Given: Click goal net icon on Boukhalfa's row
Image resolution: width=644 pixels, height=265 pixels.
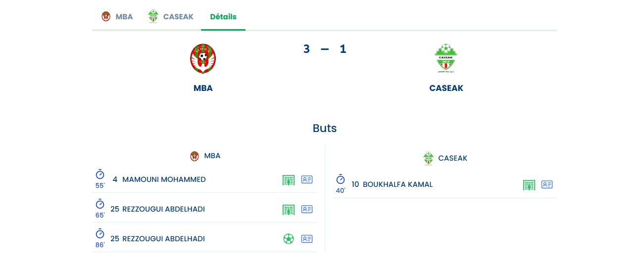Looking at the screenshot, I should (x=529, y=185).
